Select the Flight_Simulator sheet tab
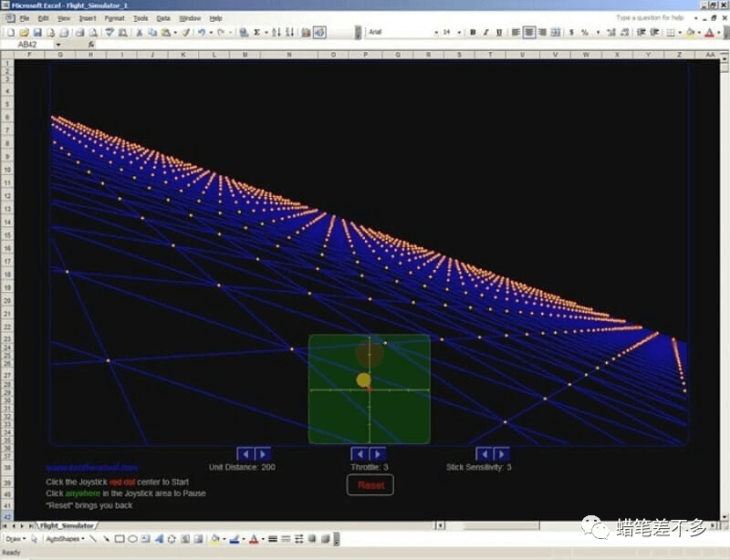 (67, 525)
